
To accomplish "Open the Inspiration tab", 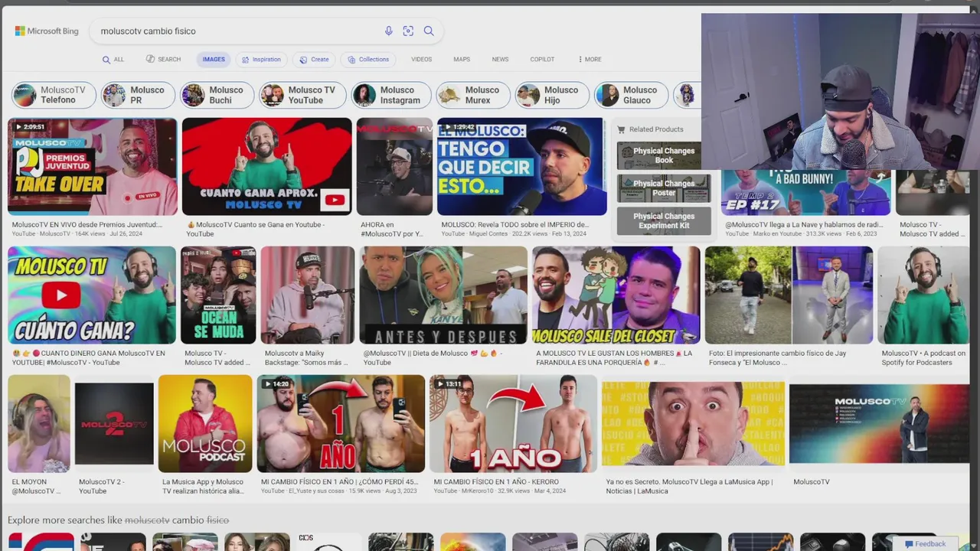I will click(261, 60).
